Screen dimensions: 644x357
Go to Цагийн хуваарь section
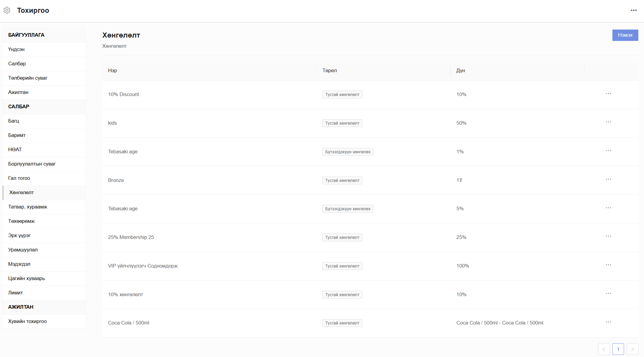click(27, 278)
